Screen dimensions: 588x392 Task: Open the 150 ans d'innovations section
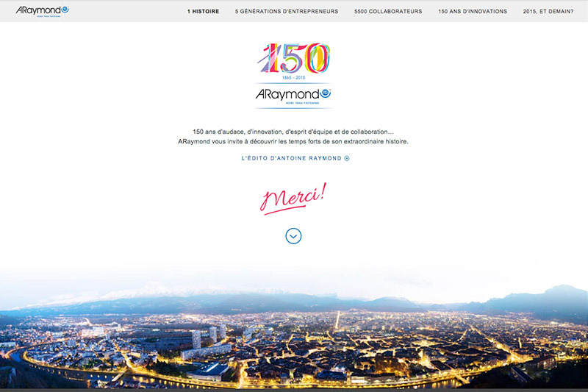[x=473, y=12]
